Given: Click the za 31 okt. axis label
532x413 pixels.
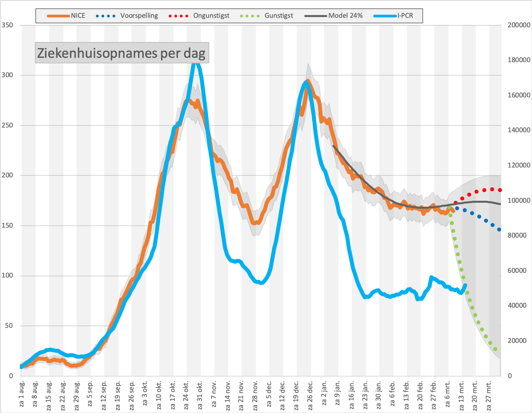Looking at the screenshot, I should tap(201, 394).
